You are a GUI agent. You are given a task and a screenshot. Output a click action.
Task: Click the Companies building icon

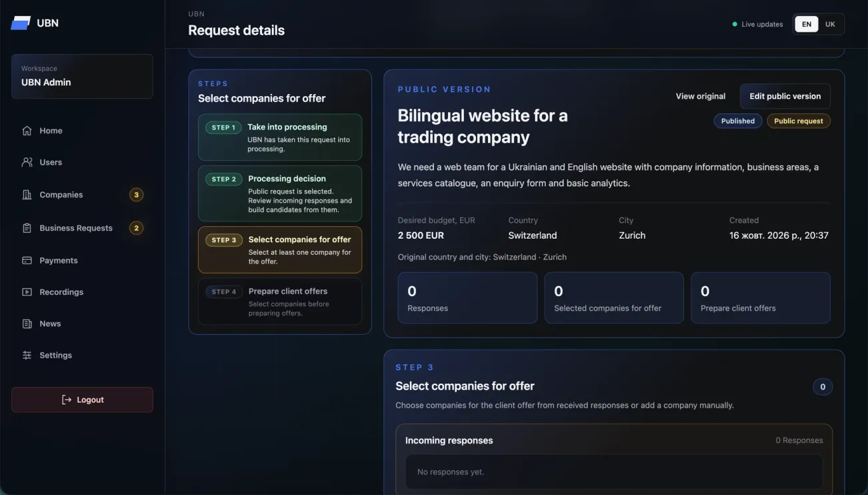click(27, 195)
